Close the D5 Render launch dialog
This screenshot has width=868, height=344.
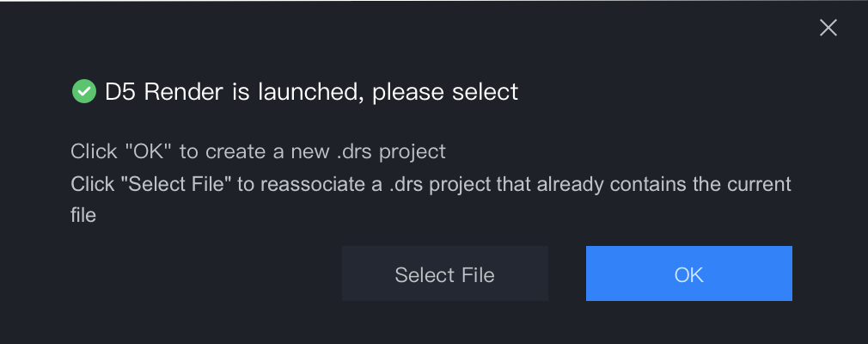(x=828, y=28)
